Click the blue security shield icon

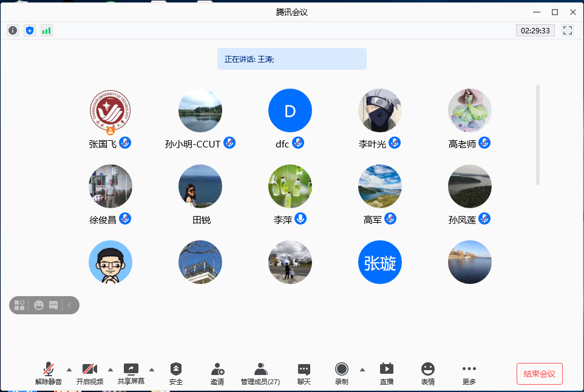30,30
